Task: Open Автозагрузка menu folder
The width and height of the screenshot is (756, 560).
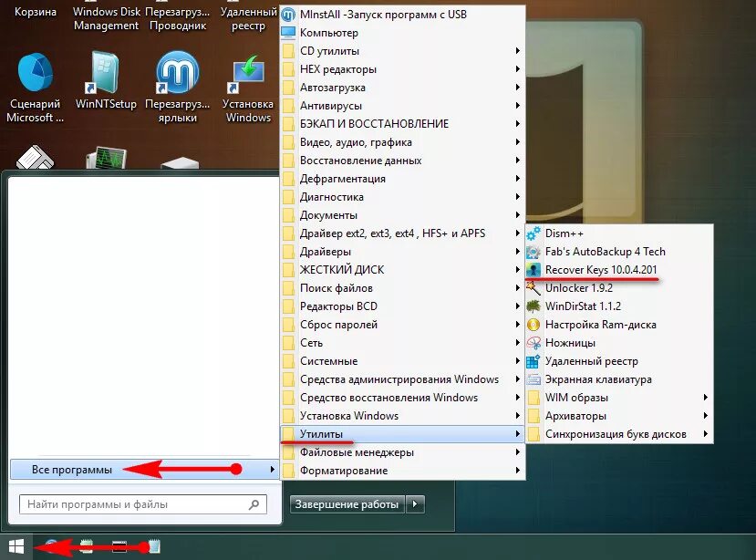Action: coord(402,88)
